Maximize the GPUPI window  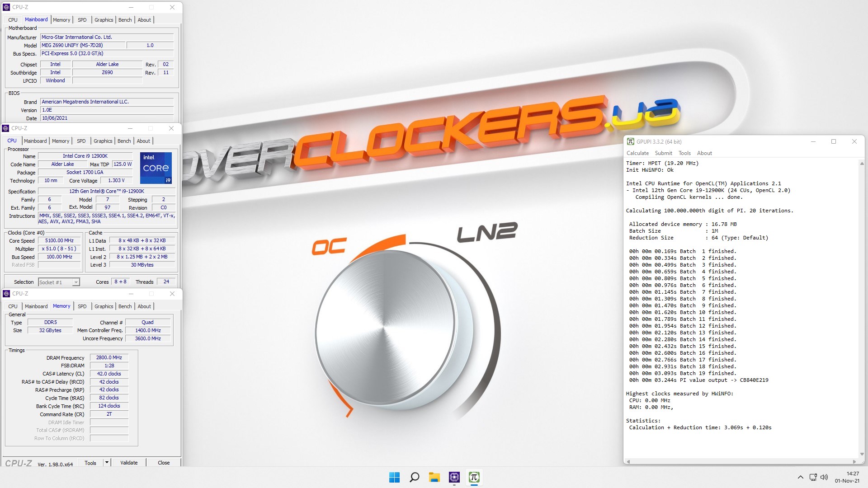(834, 141)
